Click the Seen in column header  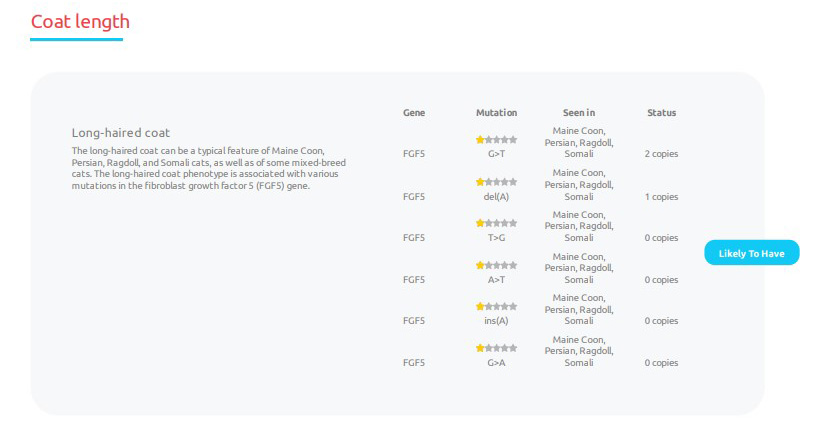[x=579, y=112]
